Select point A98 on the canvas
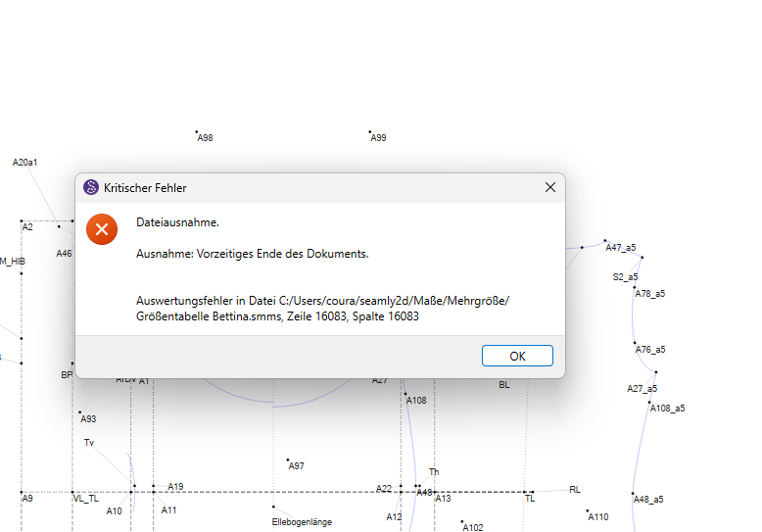 [196, 131]
